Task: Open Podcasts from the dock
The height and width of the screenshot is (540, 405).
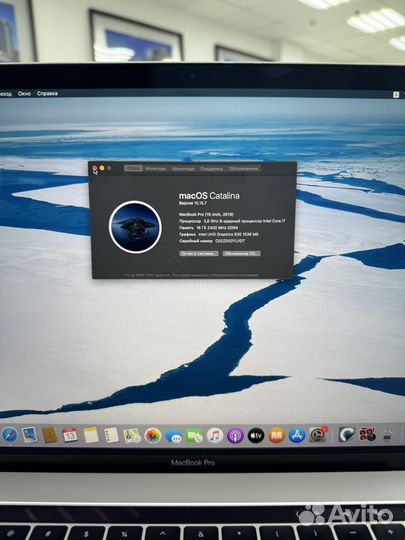Action: (236, 436)
